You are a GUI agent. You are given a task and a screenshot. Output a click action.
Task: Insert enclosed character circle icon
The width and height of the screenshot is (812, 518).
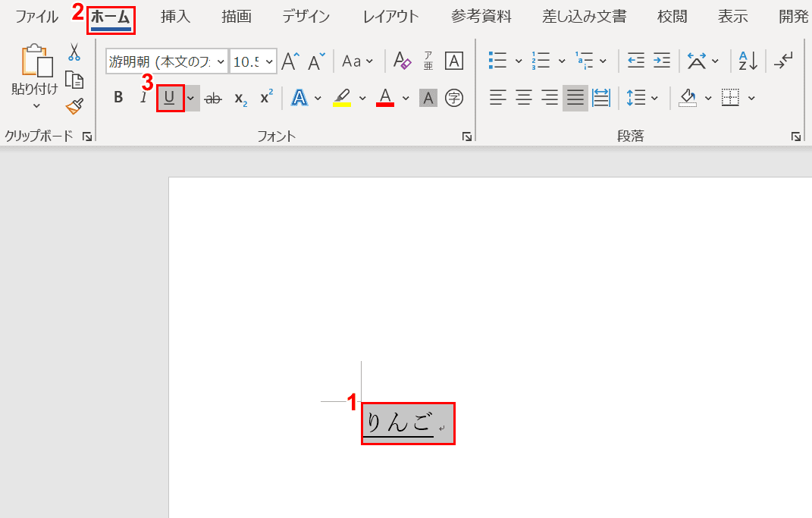click(454, 97)
